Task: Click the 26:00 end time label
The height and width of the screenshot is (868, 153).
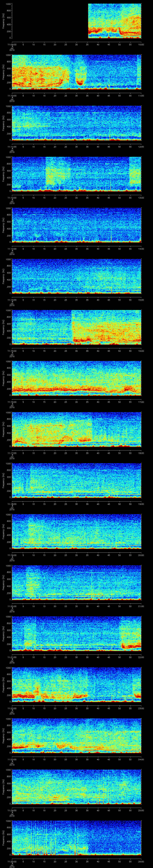Action: (x=141, y=861)
